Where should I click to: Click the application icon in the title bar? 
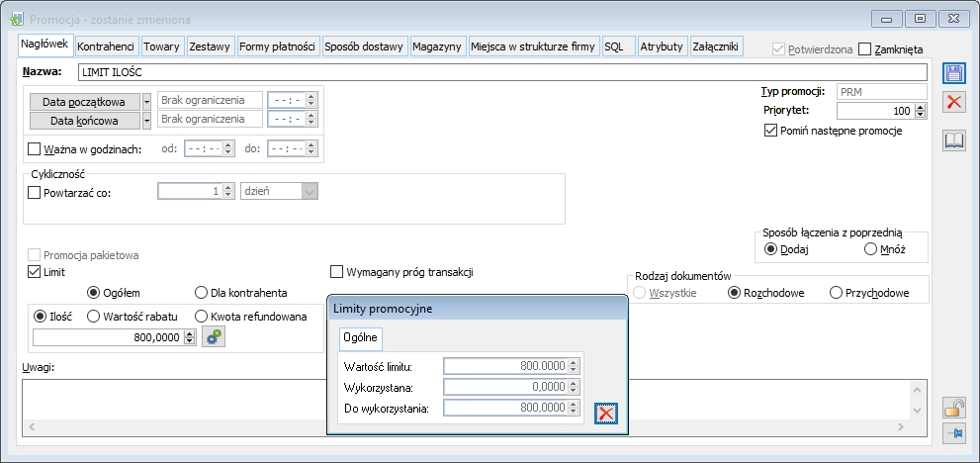[17, 20]
